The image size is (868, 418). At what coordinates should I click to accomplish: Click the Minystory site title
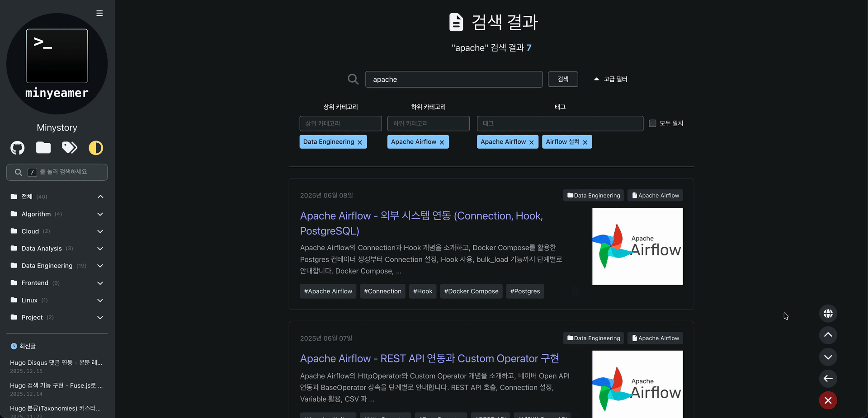point(57,128)
